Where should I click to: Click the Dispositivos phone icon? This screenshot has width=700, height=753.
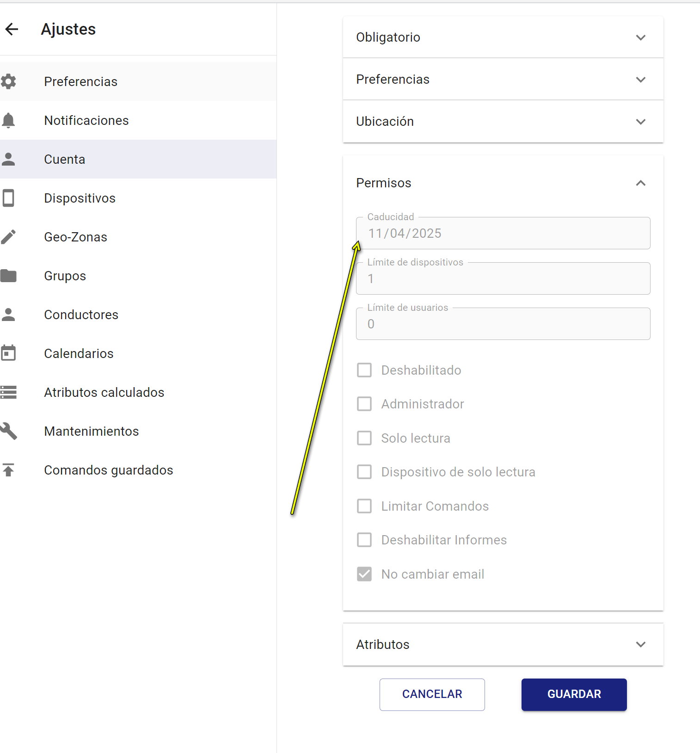coord(8,198)
